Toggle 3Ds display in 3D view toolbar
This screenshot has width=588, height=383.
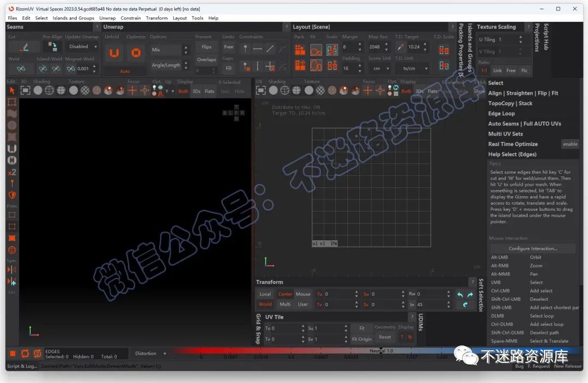(x=197, y=91)
